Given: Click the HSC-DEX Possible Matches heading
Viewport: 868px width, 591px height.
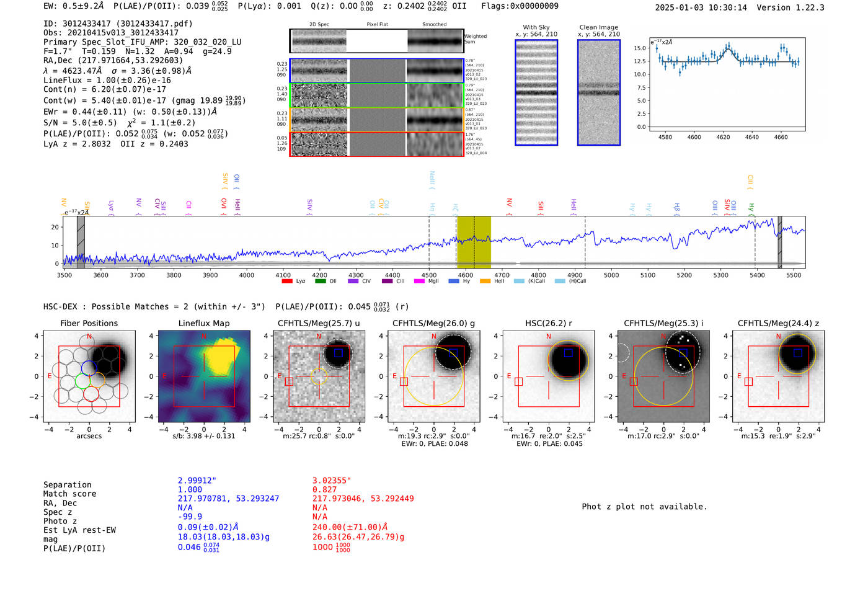Looking at the screenshot, I should click(x=154, y=306).
